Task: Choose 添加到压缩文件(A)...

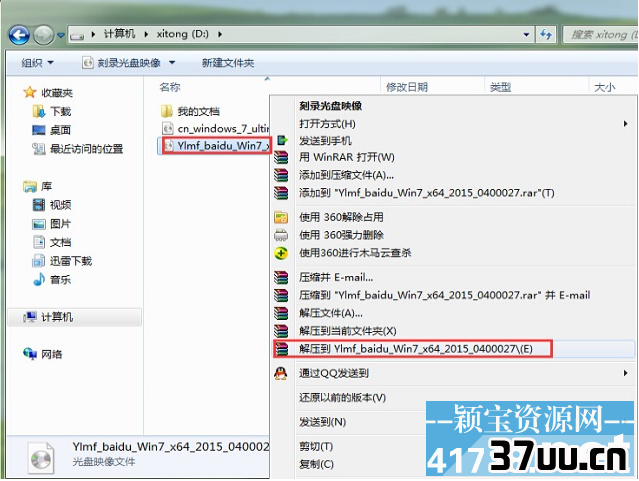Action: tap(346, 175)
